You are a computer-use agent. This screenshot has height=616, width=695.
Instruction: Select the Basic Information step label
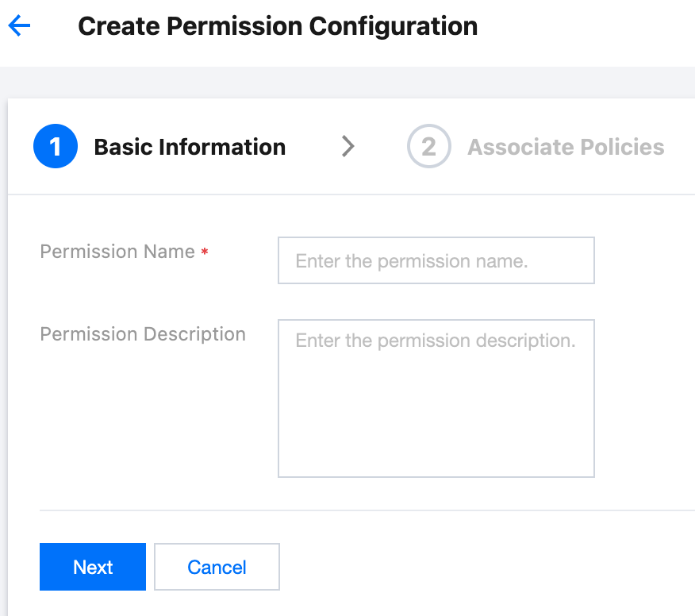190,147
